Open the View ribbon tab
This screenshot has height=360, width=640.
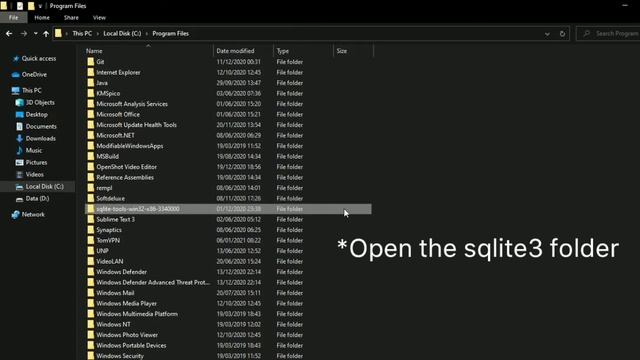(x=99, y=18)
